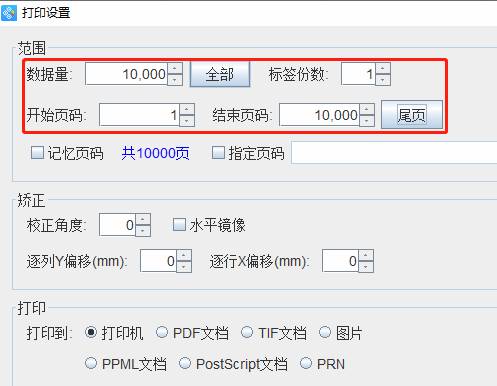This screenshot has width=497, height=386.
Task: Select the 图片 radio button
Action: [325, 332]
